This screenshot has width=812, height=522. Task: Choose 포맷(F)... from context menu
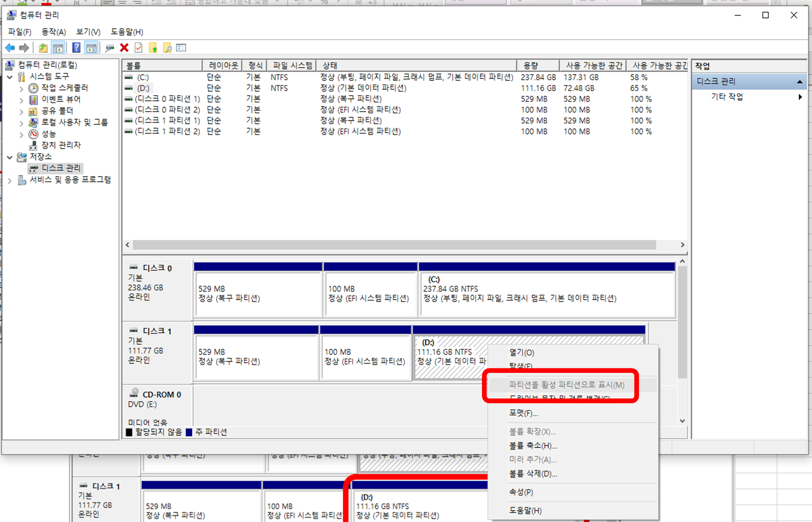[523, 413]
